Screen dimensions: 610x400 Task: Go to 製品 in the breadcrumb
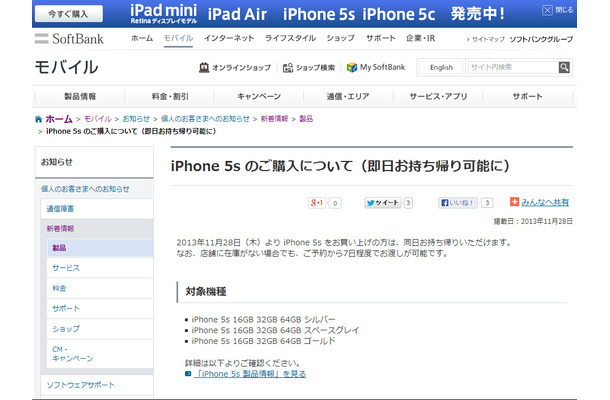(x=306, y=119)
